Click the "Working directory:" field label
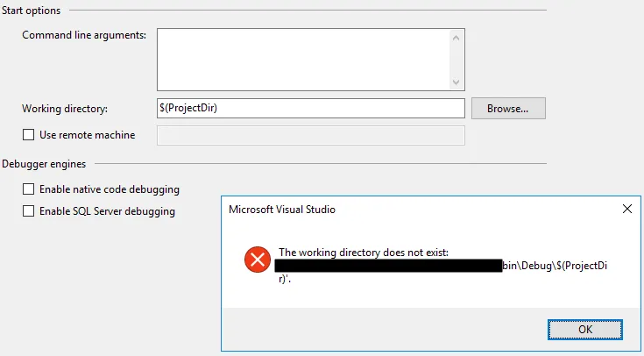 coord(65,109)
